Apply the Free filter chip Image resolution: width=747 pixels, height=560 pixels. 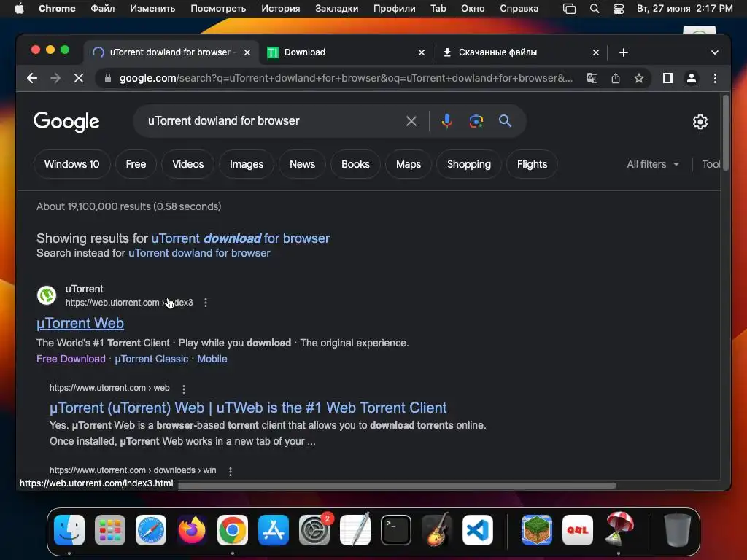click(x=136, y=164)
